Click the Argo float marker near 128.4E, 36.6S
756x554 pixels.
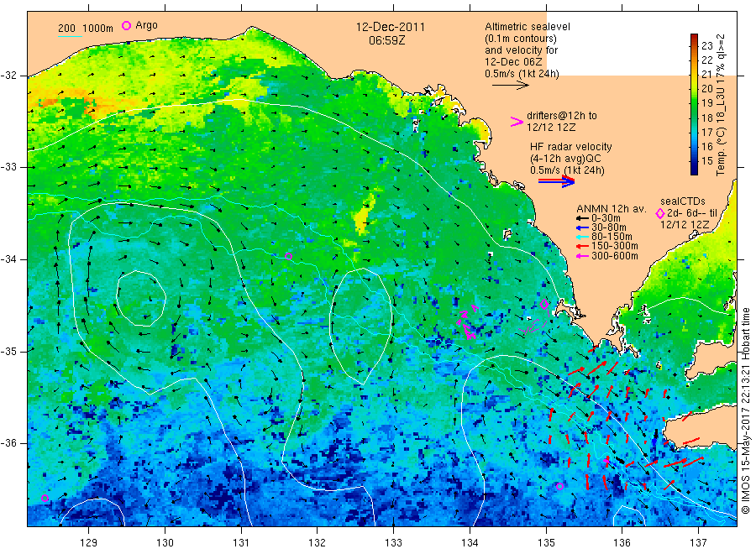[x=45, y=498]
